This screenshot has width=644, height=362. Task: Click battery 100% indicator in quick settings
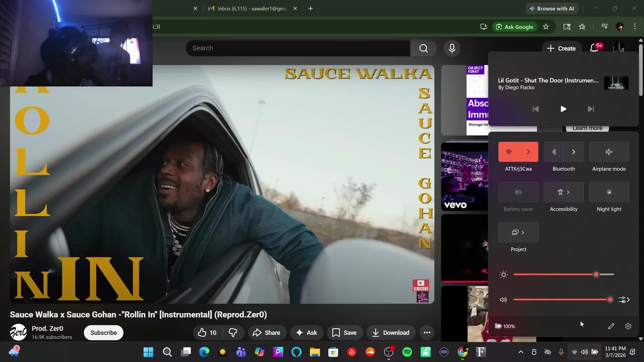505,326
